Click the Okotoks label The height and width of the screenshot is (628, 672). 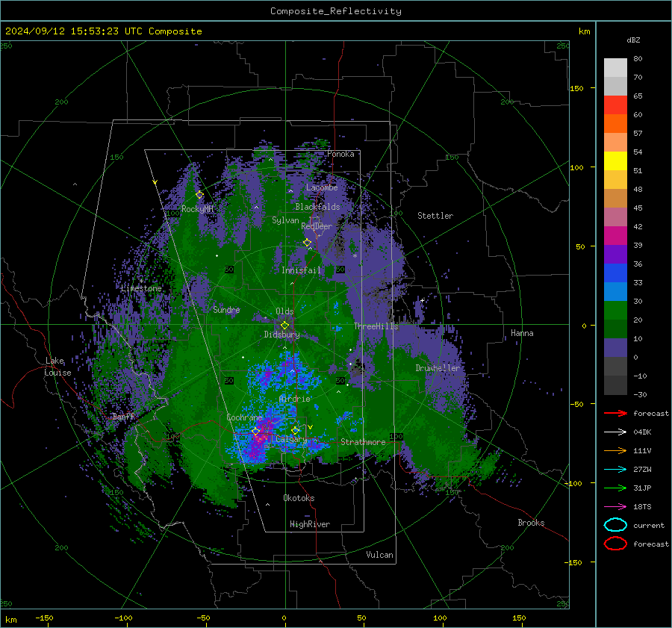299,497
